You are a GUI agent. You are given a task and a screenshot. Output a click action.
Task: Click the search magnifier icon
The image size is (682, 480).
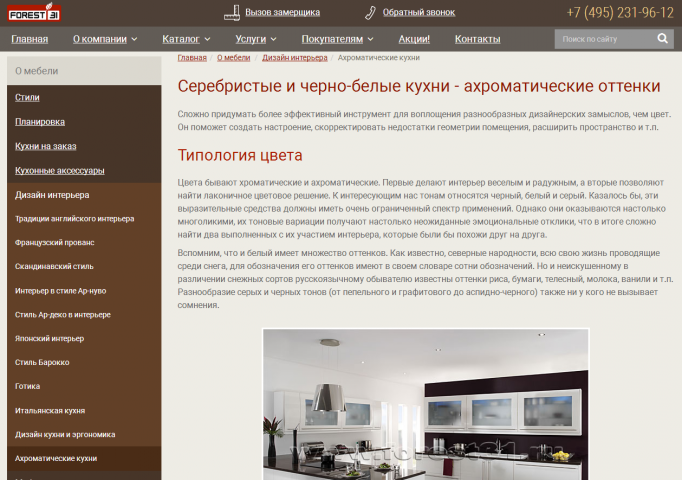(x=662, y=39)
